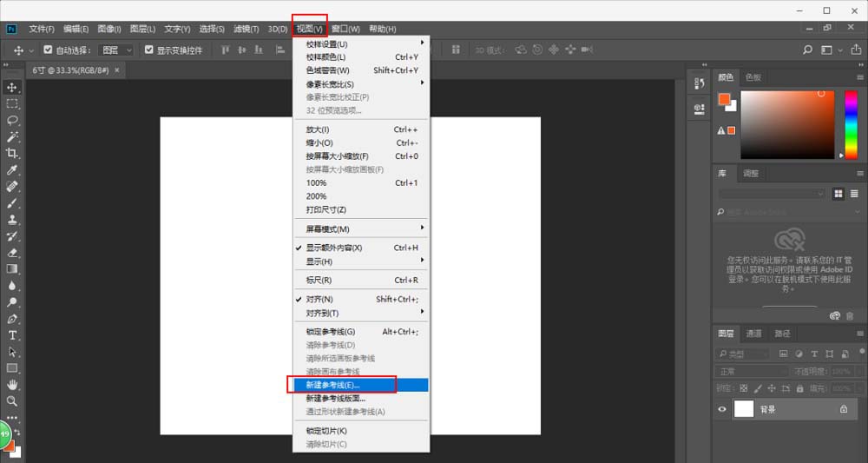Choose 新建参考线(E)... menu item
This screenshot has width=868, height=463.
[x=361, y=385]
